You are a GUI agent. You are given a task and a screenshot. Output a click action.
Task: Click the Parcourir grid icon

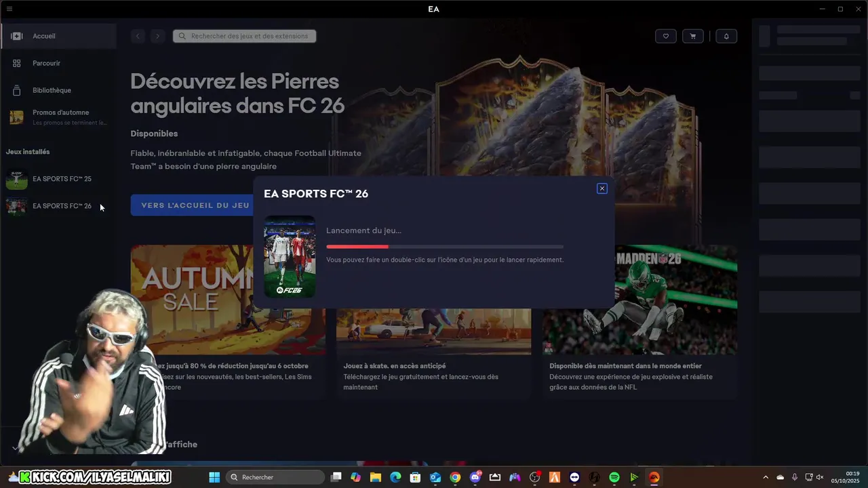pyautogui.click(x=17, y=63)
